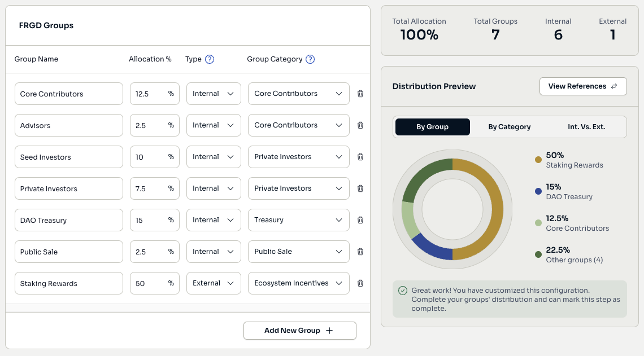The image size is (644, 356).
Task: Expand Group Category dropdown for DAO Treasury
Action: [298, 220]
